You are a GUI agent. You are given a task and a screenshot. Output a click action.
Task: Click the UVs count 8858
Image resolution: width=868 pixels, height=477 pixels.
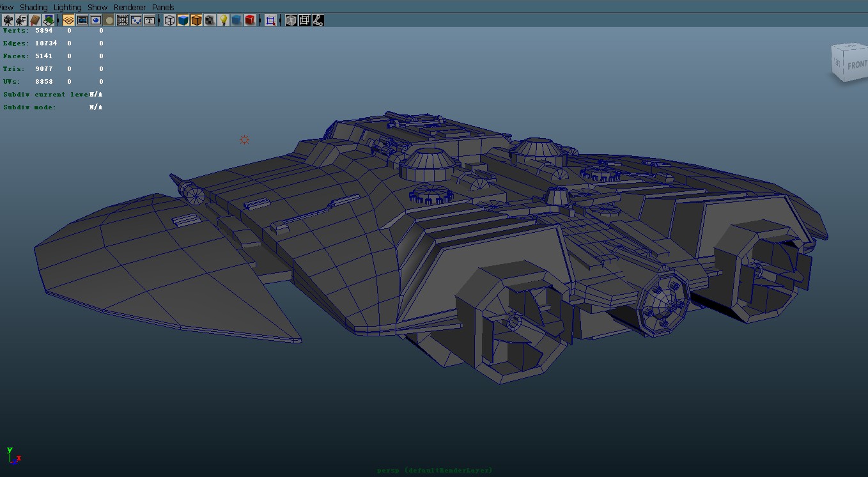coord(44,82)
